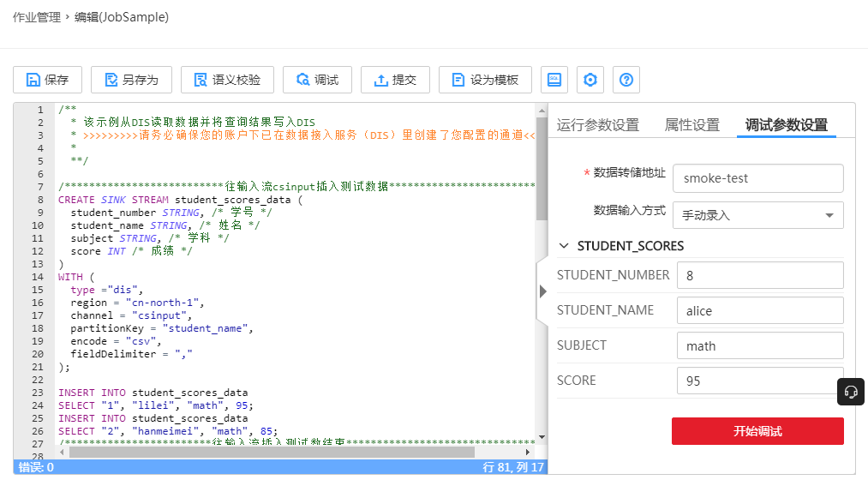This screenshot has height=480, width=868.
Task: Click the 提交 submit button
Action: click(x=395, y=80)
